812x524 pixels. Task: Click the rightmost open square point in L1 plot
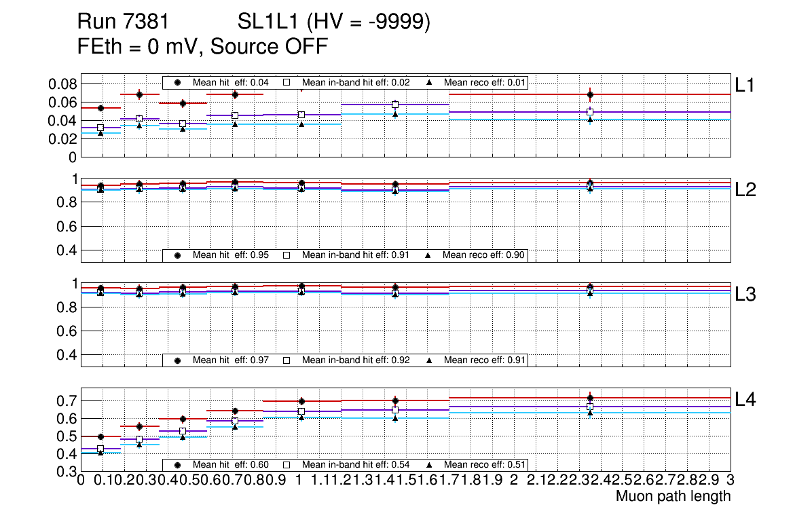pos(590,112)
